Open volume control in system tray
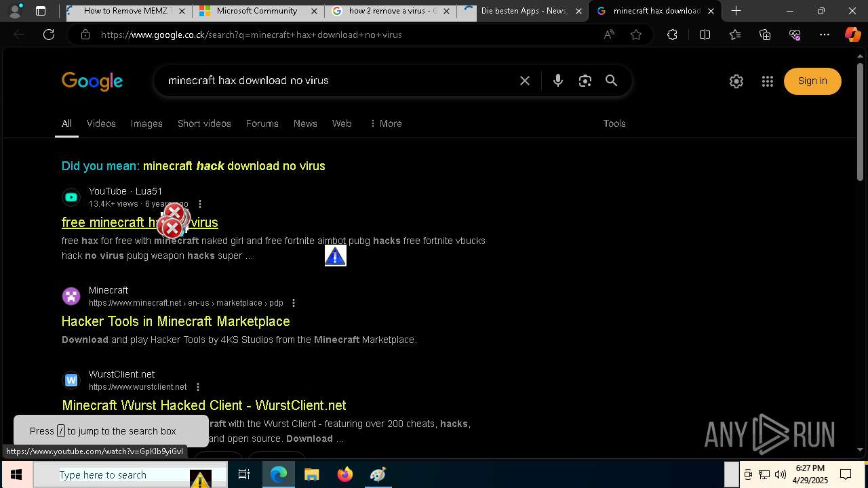 click(x=781, y=474)
